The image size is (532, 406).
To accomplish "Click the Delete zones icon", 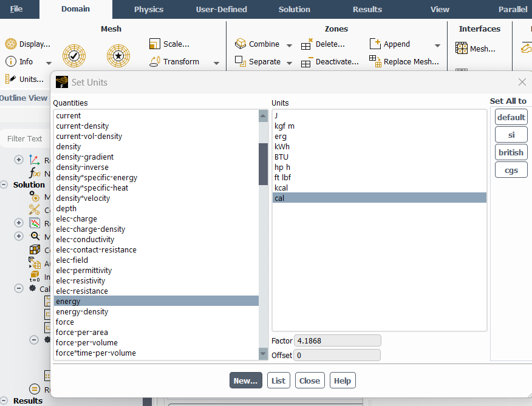I will click(307, 44).
